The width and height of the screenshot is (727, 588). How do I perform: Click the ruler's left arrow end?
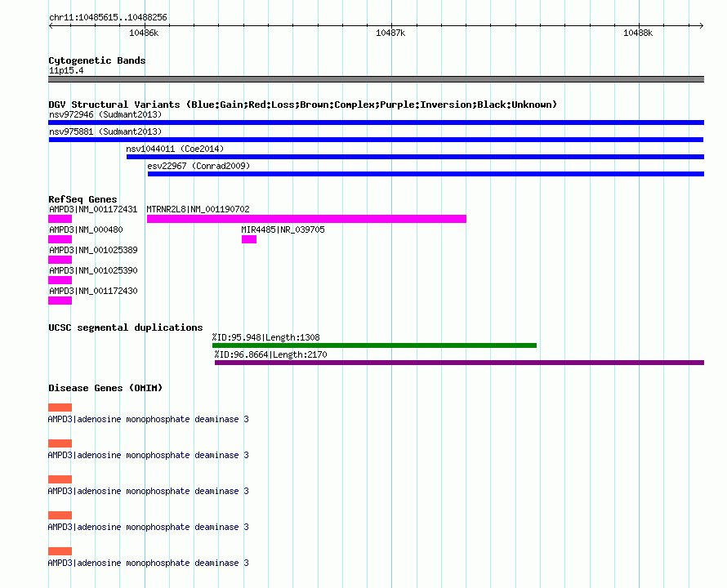(x=51, y=26)
